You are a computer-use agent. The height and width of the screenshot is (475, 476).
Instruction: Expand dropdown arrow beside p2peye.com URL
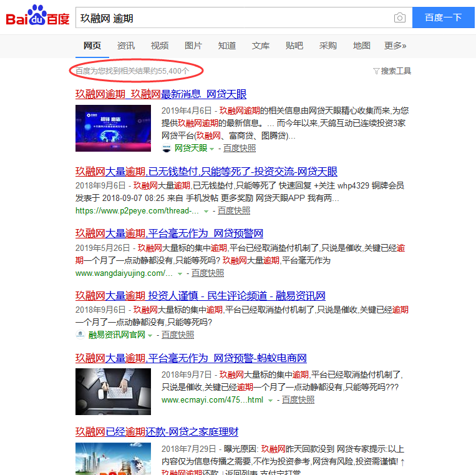(x=206, y=212)
